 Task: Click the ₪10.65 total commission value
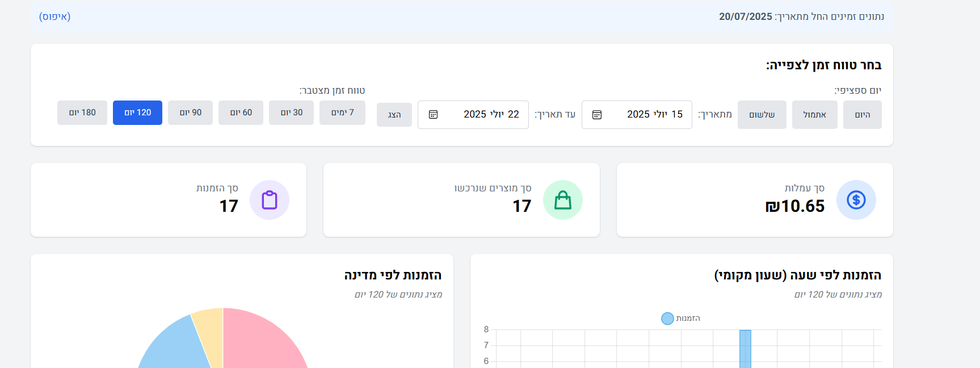[794, 206]
